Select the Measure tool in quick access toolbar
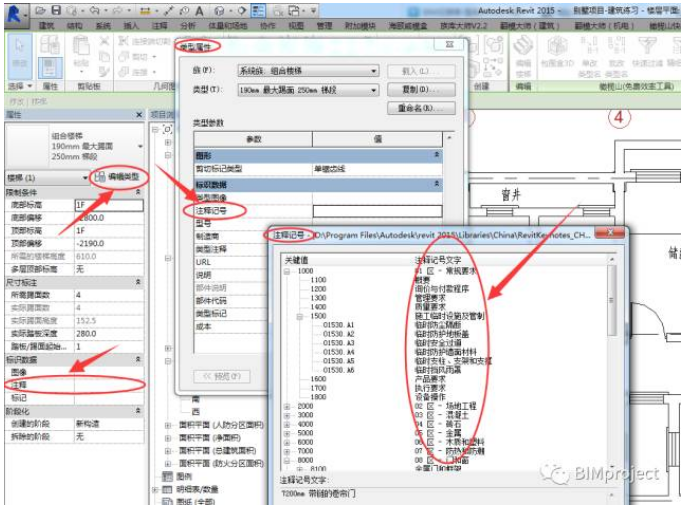The width and height of the screenshot is (683, 506). click(x=145, y=11)
